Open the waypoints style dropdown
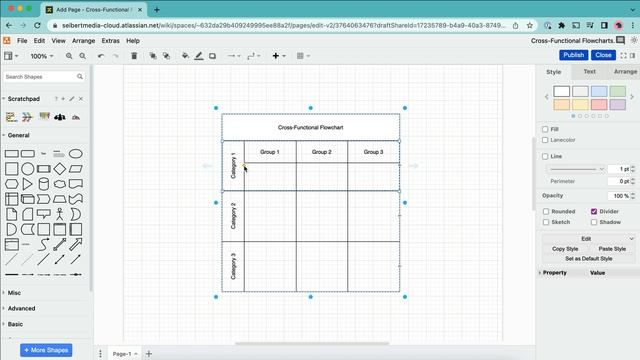Image resolution: width=640 pixels, height=360 pixels. click(x=253, y=56)
